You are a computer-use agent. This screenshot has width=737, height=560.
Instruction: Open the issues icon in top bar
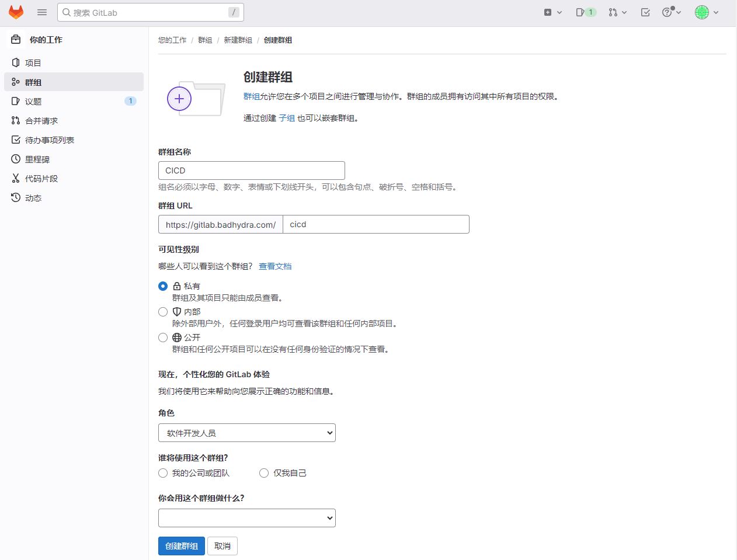(585, 12)
